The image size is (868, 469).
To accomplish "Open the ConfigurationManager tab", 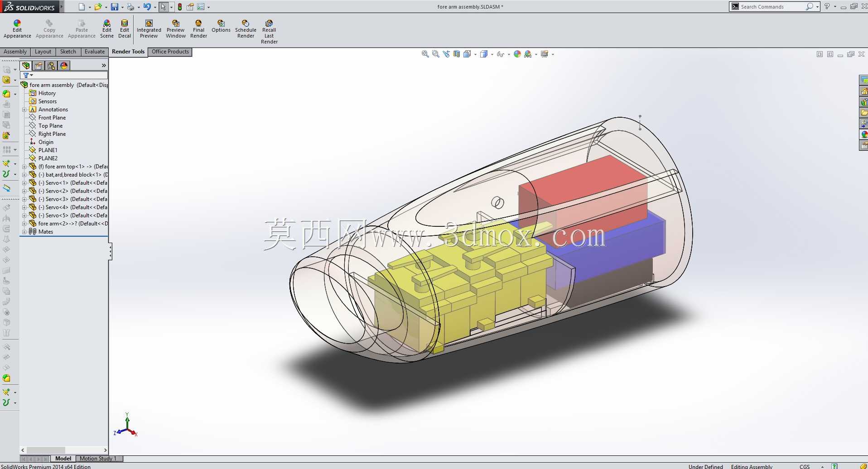I will (51, 66).
